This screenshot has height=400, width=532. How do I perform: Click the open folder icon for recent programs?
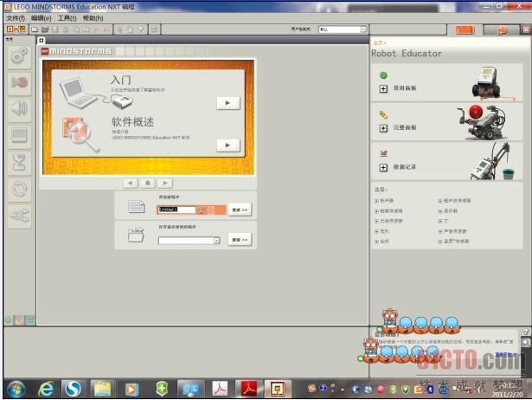137,235
